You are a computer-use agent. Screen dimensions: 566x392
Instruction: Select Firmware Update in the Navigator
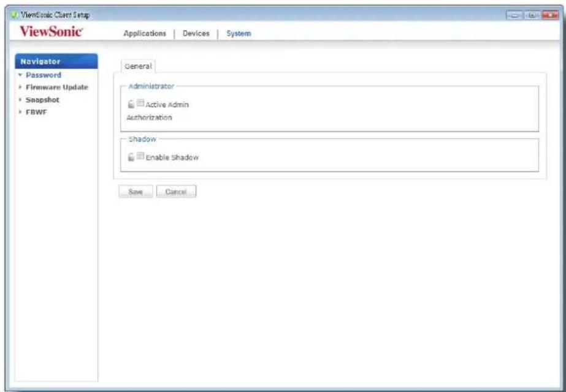(x=57, y=87)
